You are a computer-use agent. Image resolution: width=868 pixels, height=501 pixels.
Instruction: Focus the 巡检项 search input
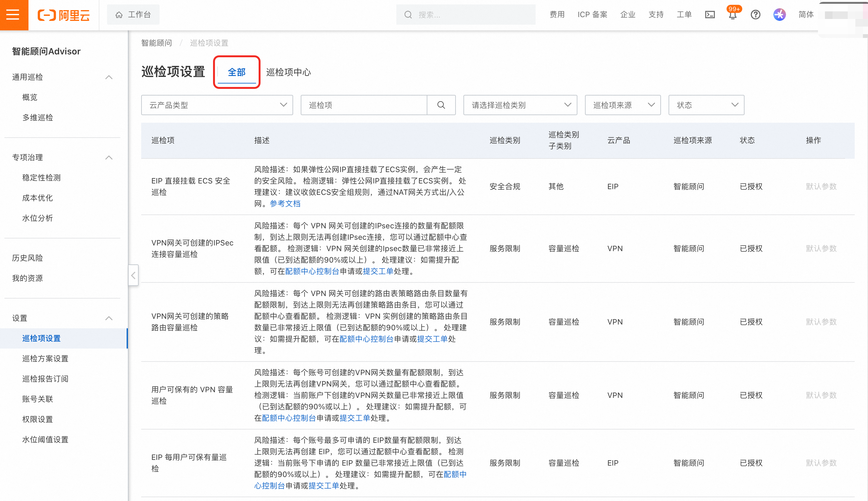[x=364, y=105]
